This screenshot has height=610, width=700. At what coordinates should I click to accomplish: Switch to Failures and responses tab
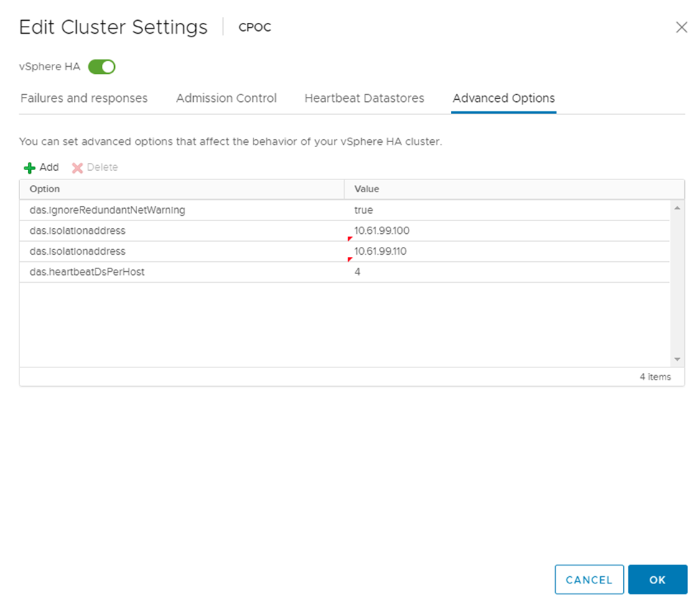pos(84,98)
